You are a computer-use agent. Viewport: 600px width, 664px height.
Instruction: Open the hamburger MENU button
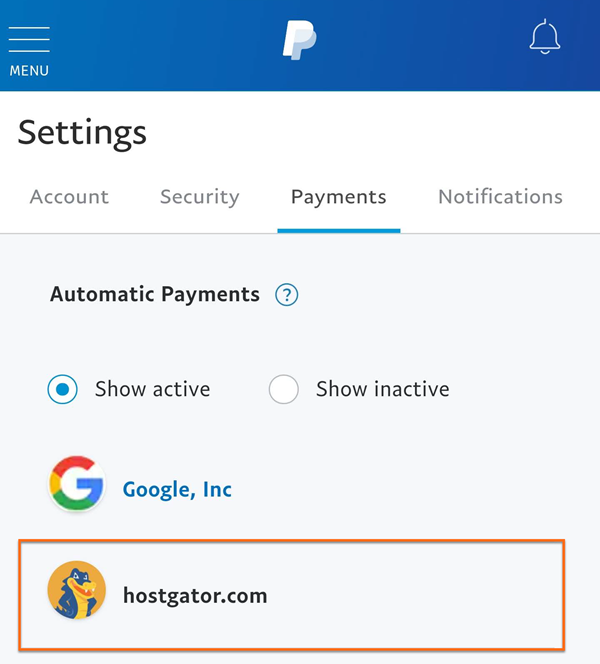[29, 52]
